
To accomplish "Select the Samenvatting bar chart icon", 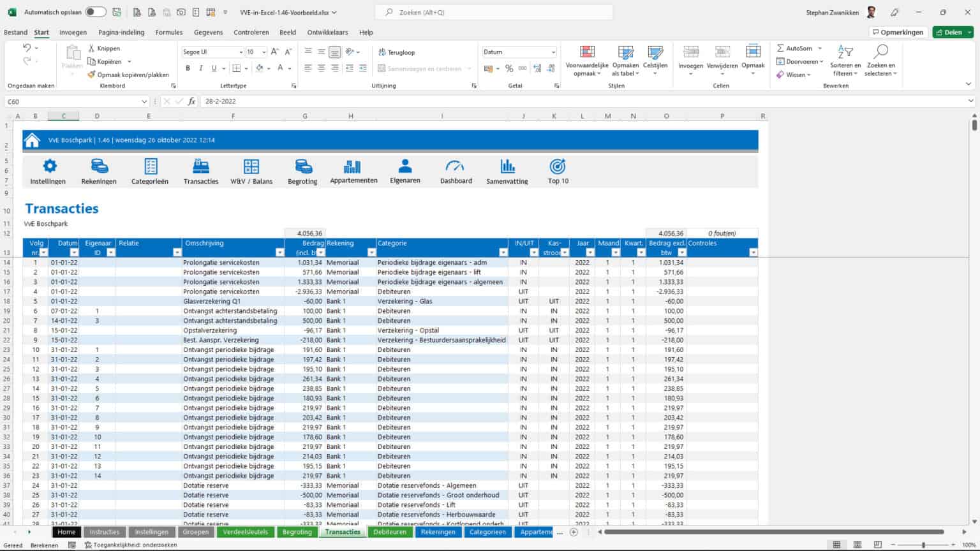I will 507,167.
